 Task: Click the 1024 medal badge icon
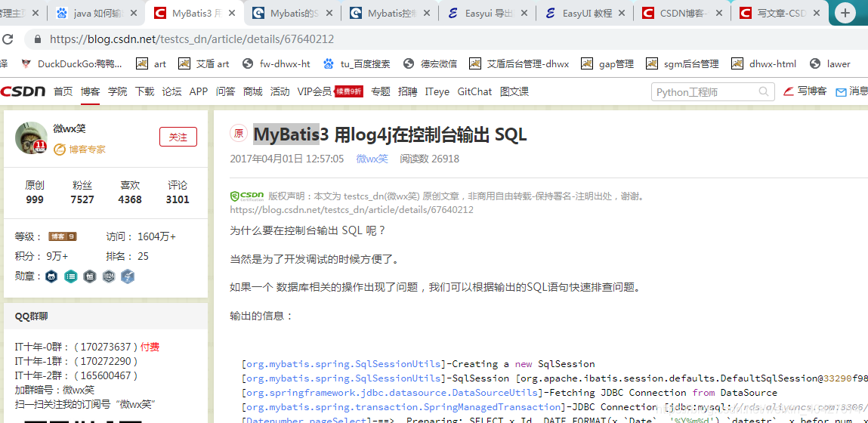click(109, 276)
